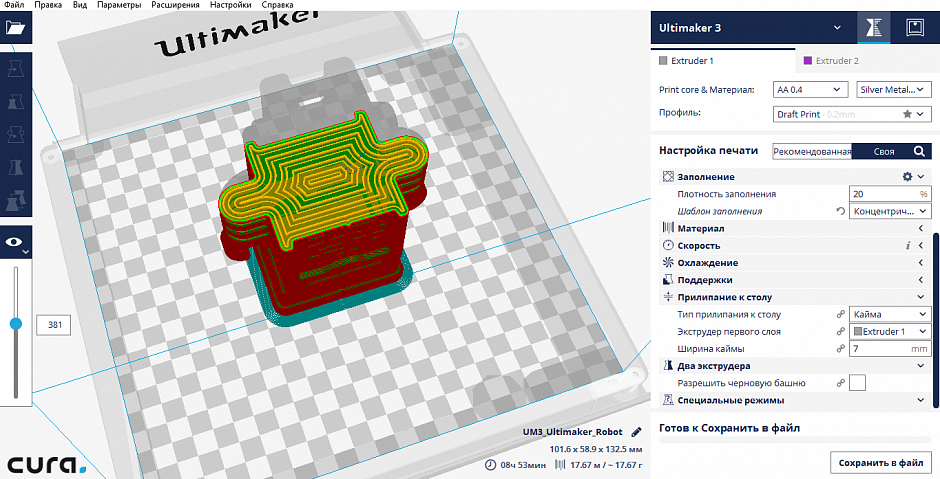
Task: Open the Справка menu
Action: [x=278, y=5]
